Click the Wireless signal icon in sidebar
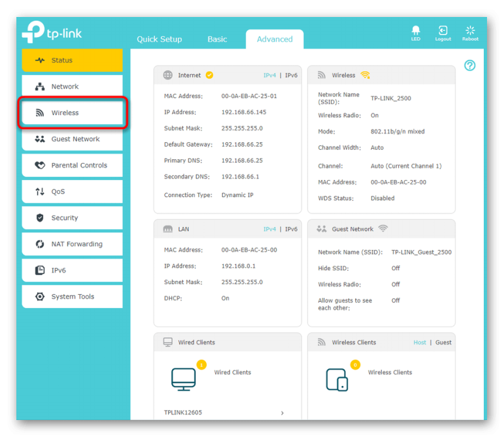This screenshot has width=504, height=437. click(40, 113)
